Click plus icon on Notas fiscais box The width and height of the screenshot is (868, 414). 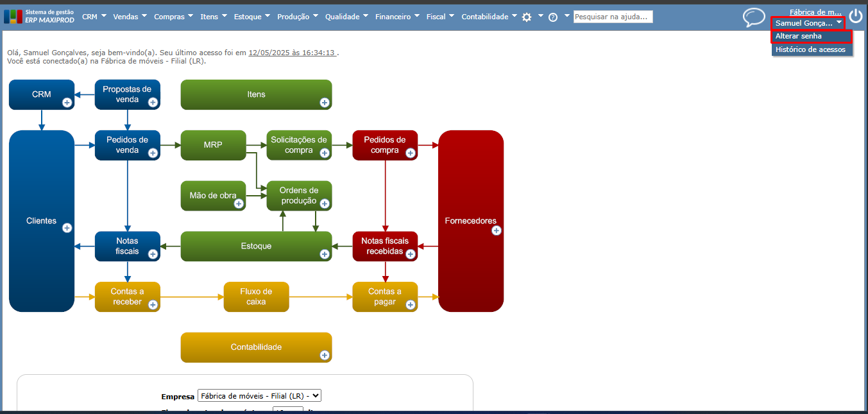pyautogui.click(x=153, y=254)
